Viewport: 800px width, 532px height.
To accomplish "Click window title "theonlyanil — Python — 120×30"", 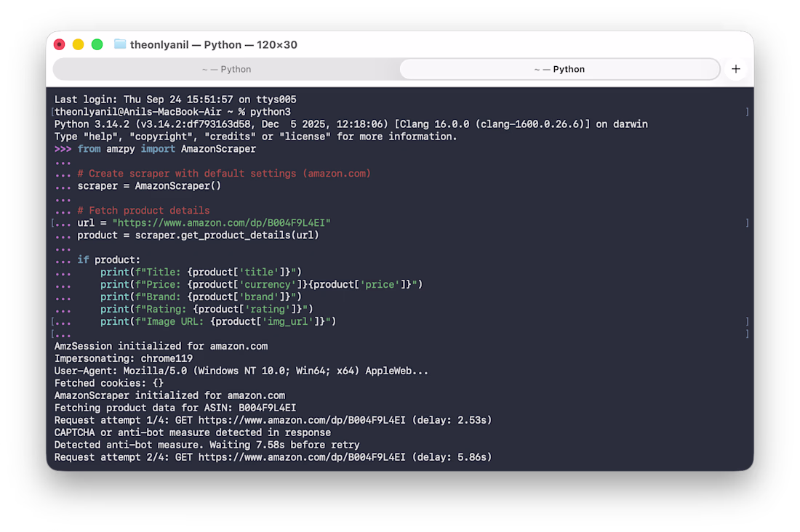I will pos(213,45).
